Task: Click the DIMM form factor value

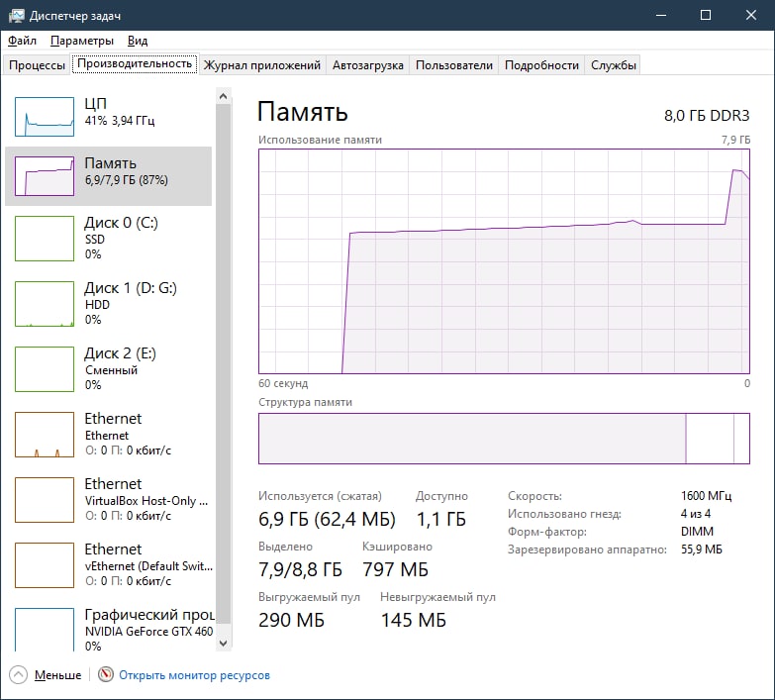Action: [697, 532]
